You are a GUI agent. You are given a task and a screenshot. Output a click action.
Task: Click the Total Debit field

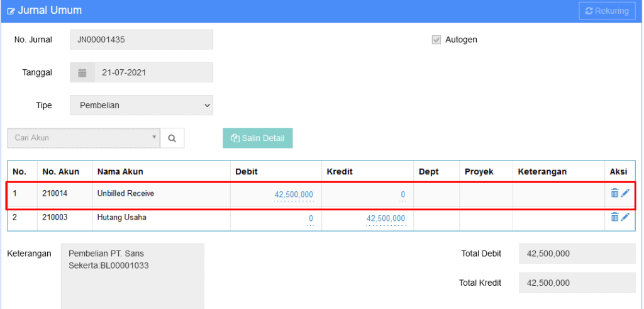click(x=577, y=254)
